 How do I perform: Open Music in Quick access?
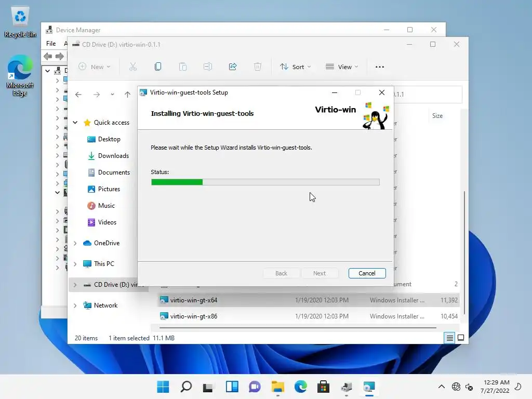[101, 206]
